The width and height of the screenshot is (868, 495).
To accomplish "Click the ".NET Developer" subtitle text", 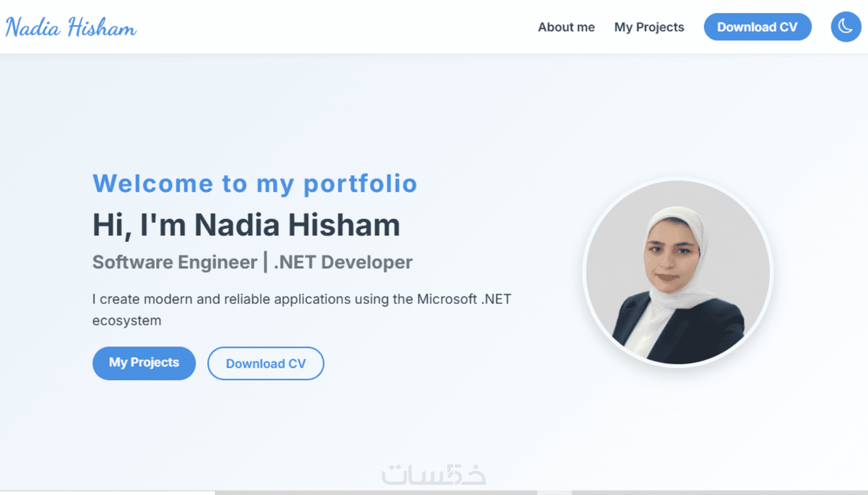I will [343, 262].
